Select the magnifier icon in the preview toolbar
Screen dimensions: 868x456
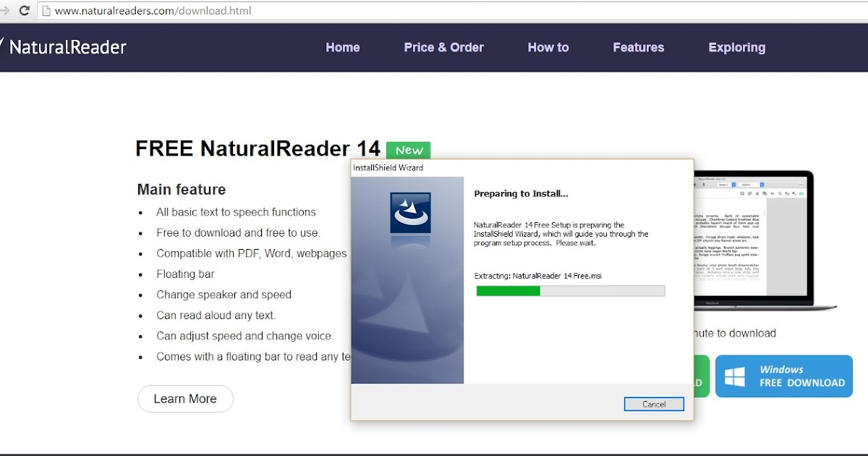[780, 193]
